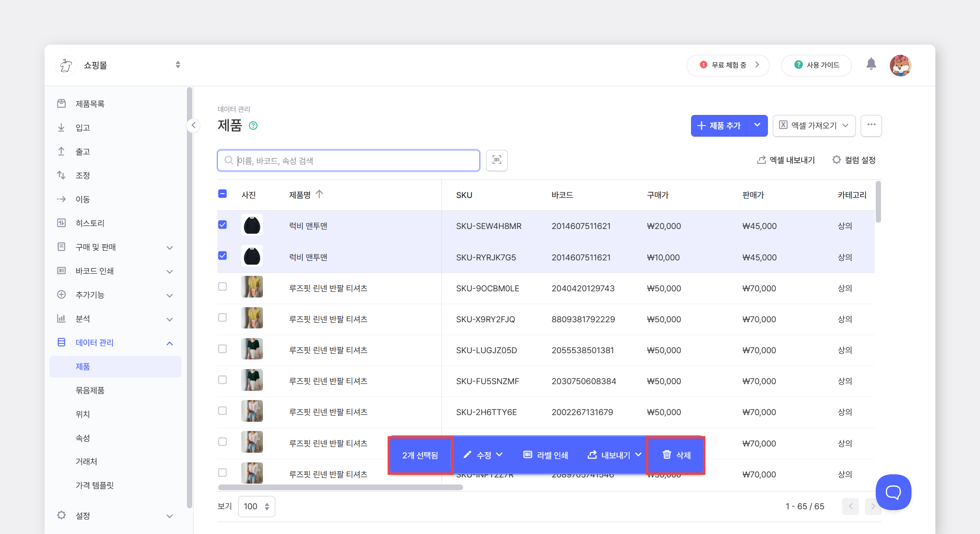Open the 수정 dropdown in action bar
980x534 pixels.
click(x=483, y=455)
